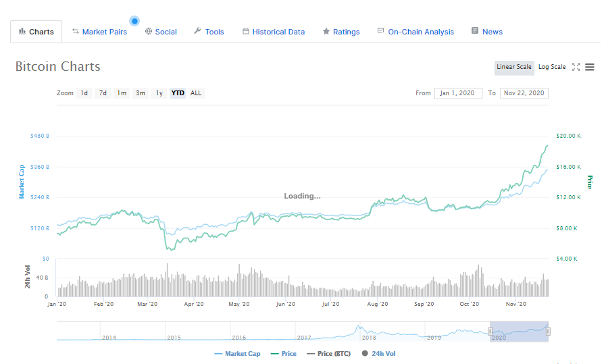The height and width of the screenshot is (364, 604).
Task: Open the chart hamburger menu
Action: pos(590,67)
